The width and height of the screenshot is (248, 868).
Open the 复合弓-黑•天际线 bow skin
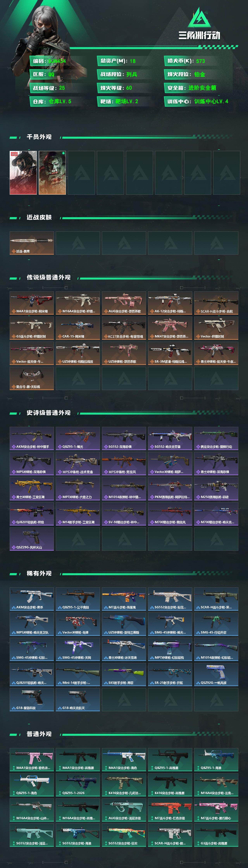(x=32, y=378)
